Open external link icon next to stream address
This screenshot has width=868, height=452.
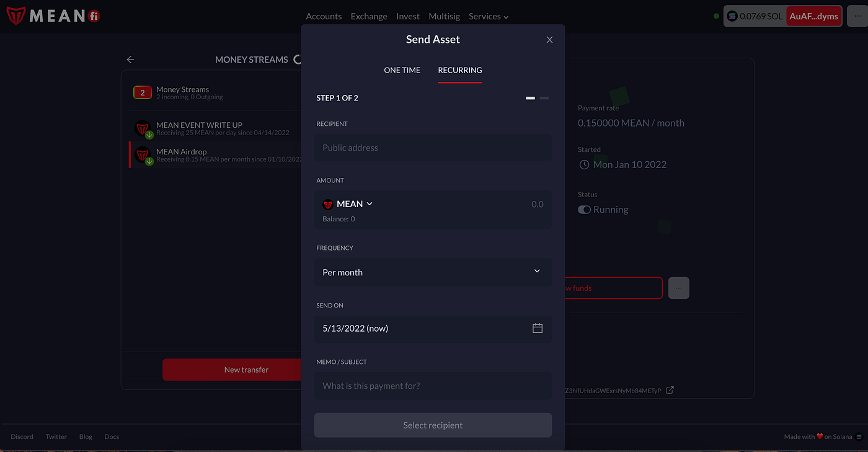click(x=670, y=390)
